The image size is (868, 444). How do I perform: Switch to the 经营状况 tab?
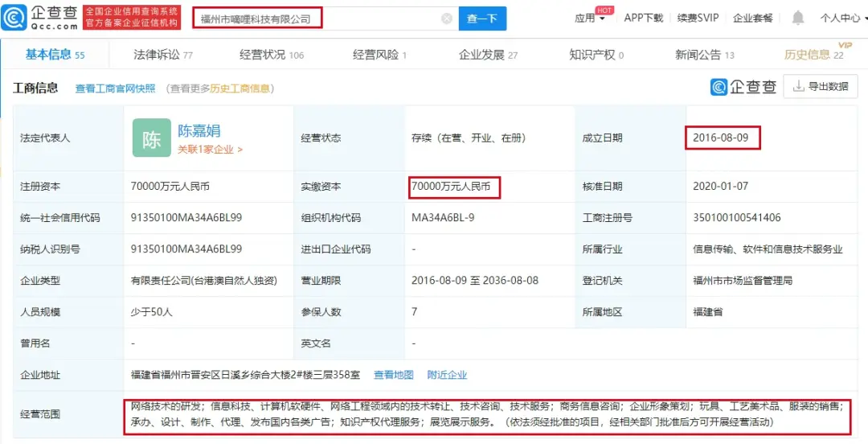tap(272, 55)
